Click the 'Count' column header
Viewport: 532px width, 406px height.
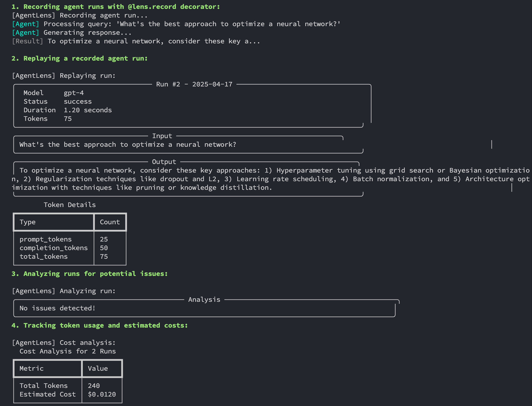(x=110, y=222)
